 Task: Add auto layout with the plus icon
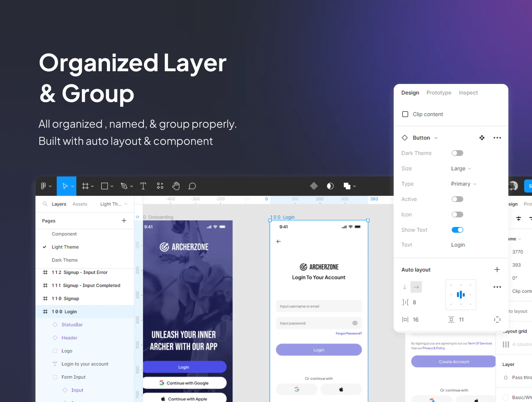point(497,269)
